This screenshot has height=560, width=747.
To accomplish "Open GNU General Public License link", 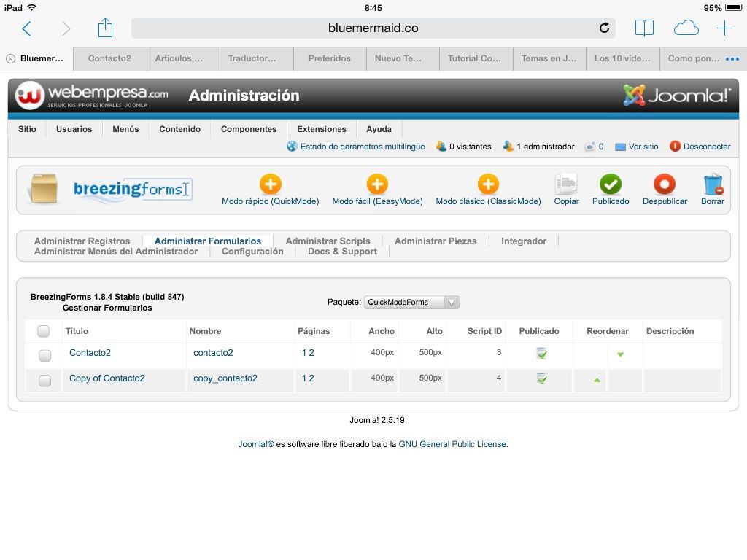I will [x=452, y=444].
